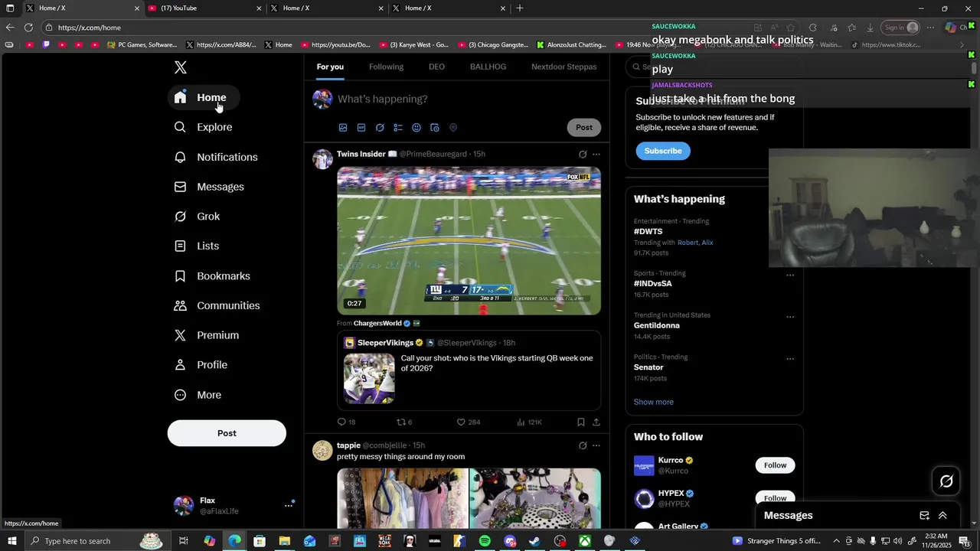Open the #DWTS trending topic

(648, 231)
